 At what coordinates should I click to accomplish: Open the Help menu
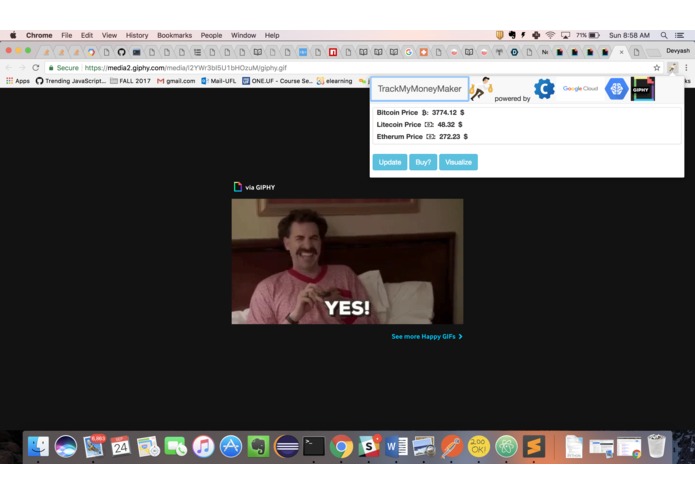click(x=272, y=35)
